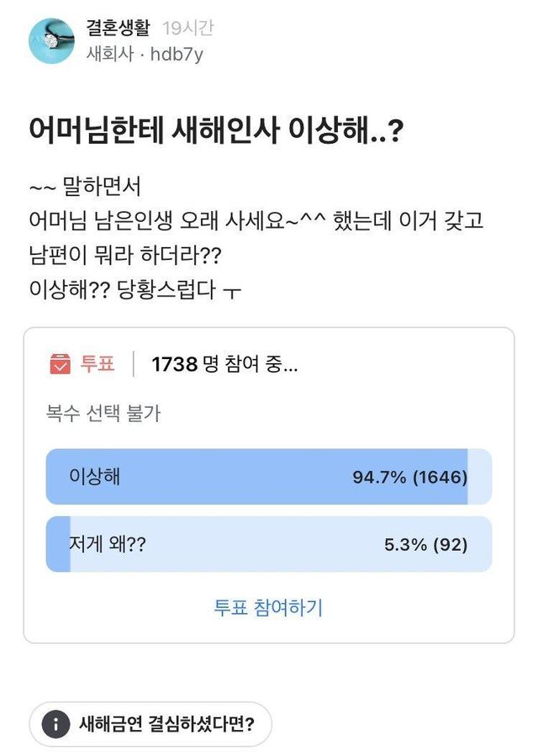The height and width of the screenshot is (756, 538).
Task: Click the info icon beside 새해금연 banner
Action: (55, 723)
